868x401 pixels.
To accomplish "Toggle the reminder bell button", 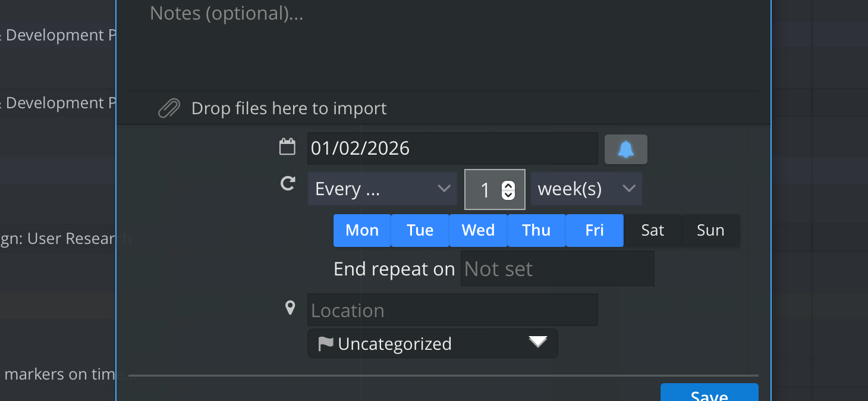I will tap(625, 149).
